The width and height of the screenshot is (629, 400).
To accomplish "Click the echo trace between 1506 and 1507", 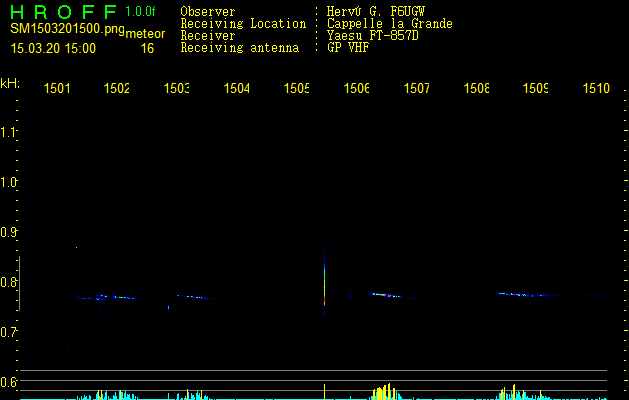I will tap(384, 294).
